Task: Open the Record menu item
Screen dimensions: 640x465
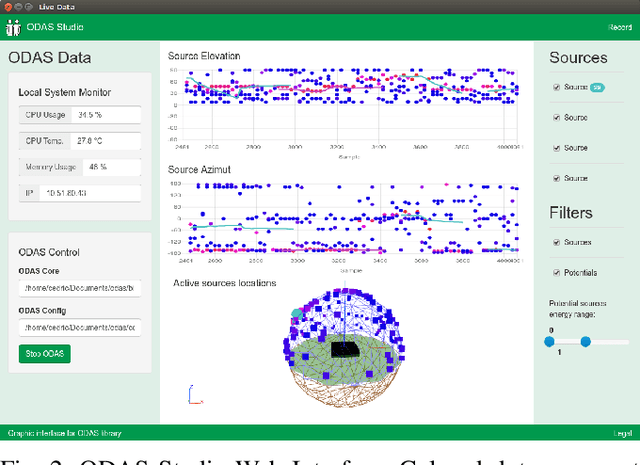Action: click(x=620, y=27)
